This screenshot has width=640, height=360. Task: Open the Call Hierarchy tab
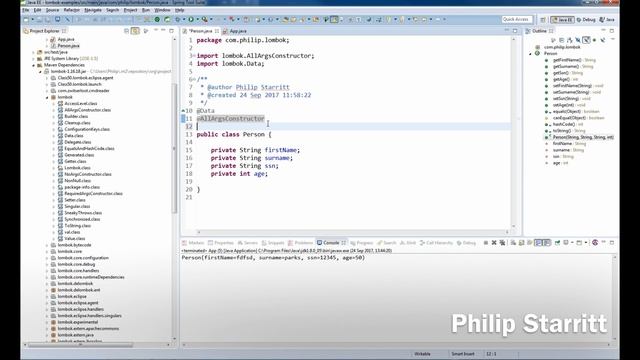[436, 243]
